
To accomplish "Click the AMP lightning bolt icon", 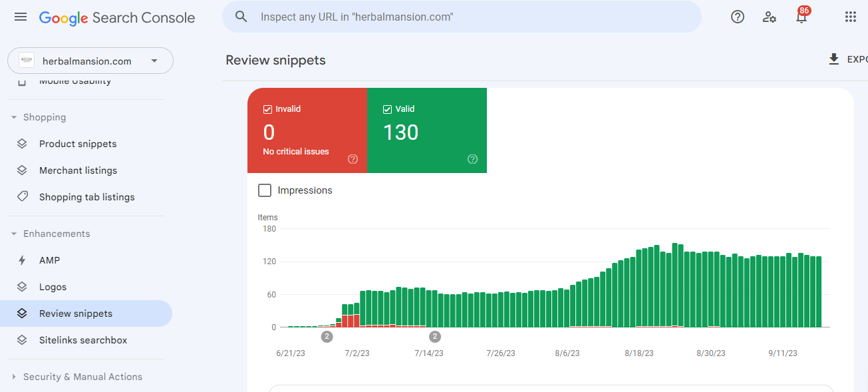I will pos(22,260).
